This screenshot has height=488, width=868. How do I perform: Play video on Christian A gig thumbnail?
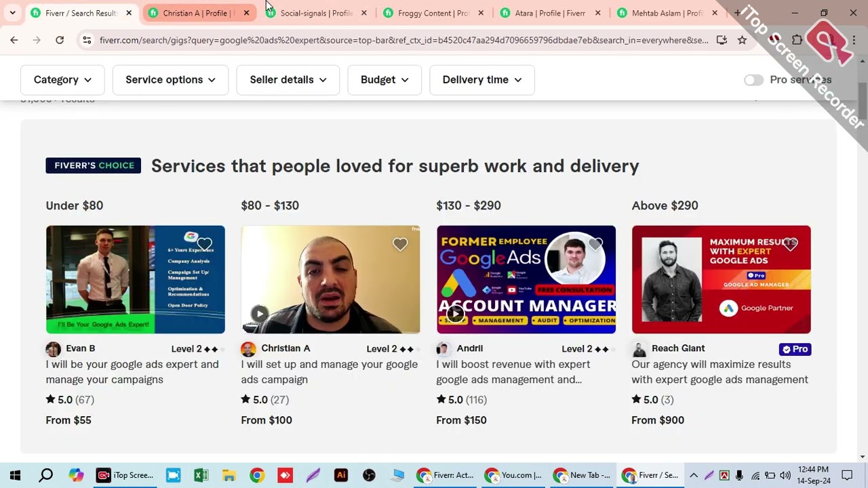point(260,313)
